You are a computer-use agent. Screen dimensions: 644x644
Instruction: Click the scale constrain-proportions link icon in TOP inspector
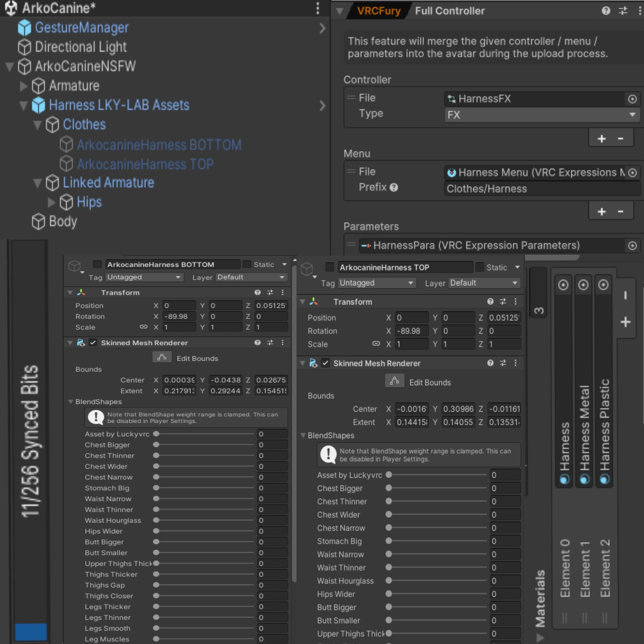[x=376, y=344]
